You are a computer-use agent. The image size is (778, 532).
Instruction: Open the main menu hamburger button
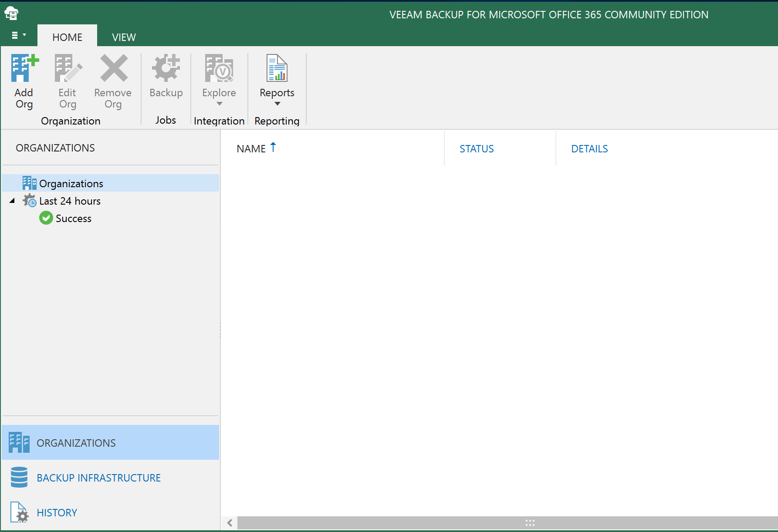(19, 35)
